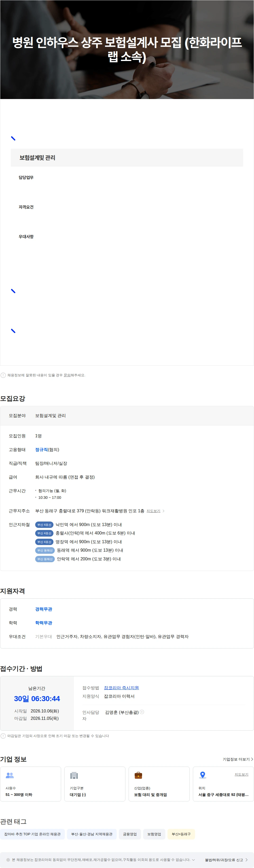The width and height of the screenshot is (254, 868).
Task: Click the 보험 대리 및 중개업 value
Action: 150,795
